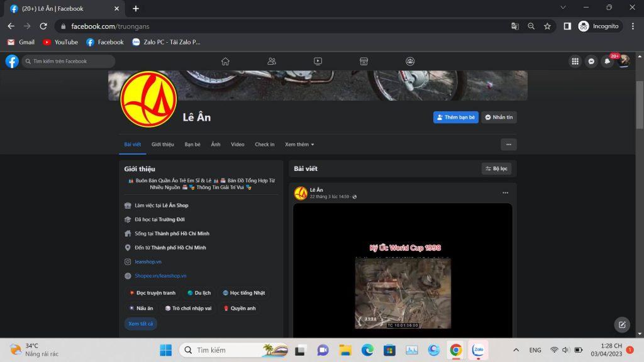The height and width of the screenshot is (362, 644).
Task: Open post options menu on Lê Ân post
Action: (505, 193)
